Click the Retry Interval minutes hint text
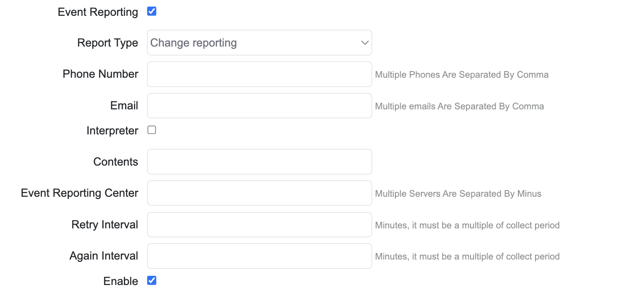 [467, 225]
